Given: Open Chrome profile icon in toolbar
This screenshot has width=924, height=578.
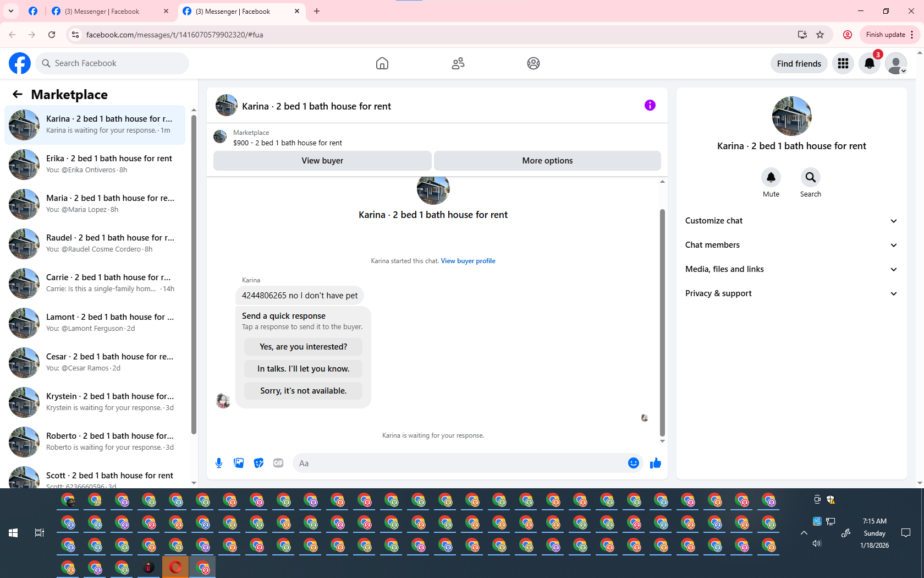Looking at the screenshot, I should pos(848,35).
